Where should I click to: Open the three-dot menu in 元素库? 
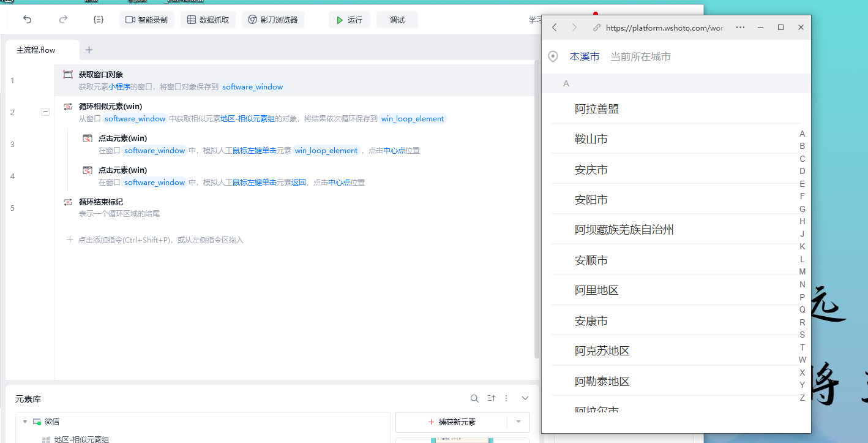(506, 398)
